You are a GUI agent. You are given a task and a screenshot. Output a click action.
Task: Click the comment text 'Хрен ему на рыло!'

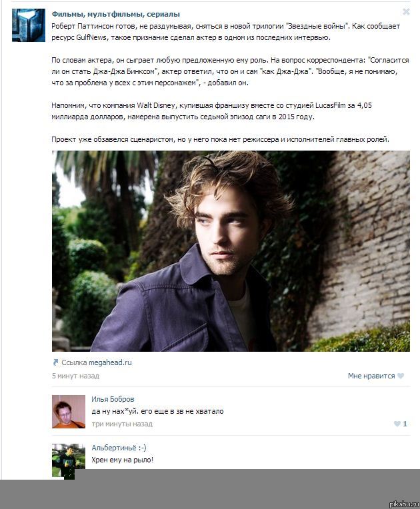pyautogui.click(x=123, y=460)
